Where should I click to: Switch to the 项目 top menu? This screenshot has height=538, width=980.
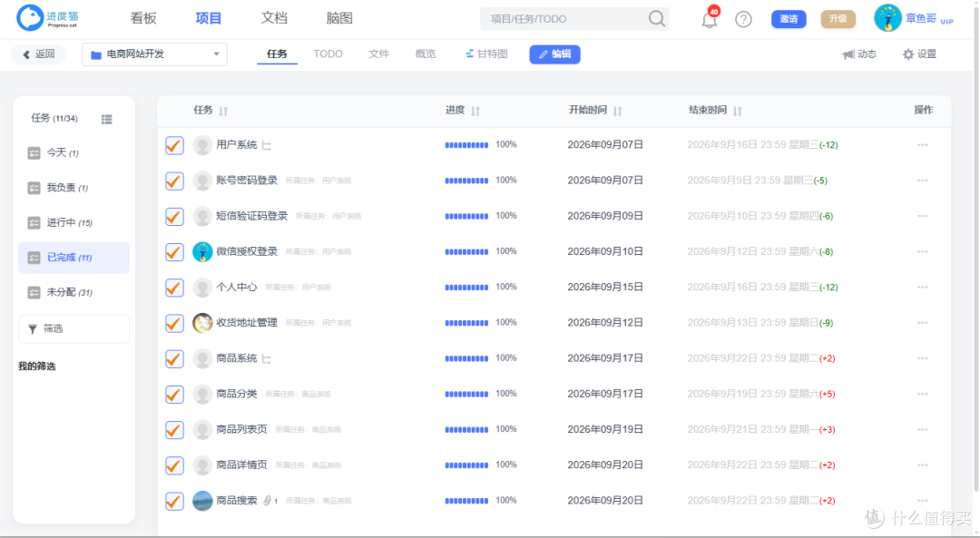click(208, 18)
